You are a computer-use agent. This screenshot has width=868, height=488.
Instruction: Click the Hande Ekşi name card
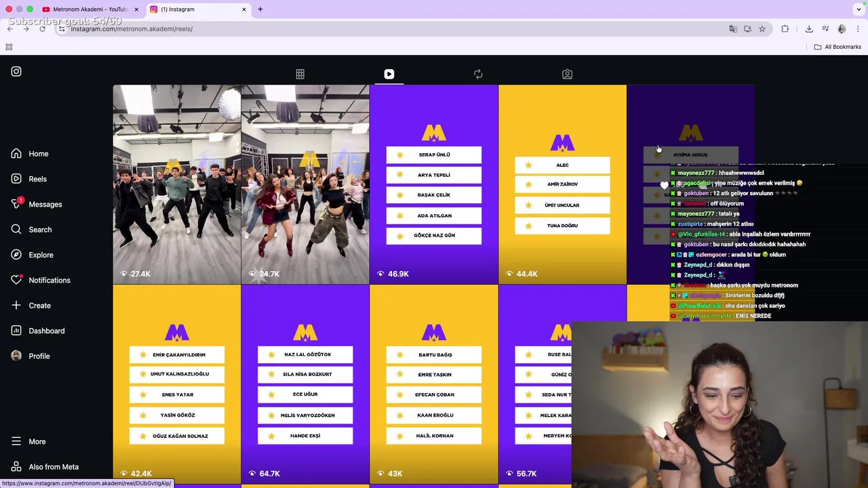pos(305,436)
